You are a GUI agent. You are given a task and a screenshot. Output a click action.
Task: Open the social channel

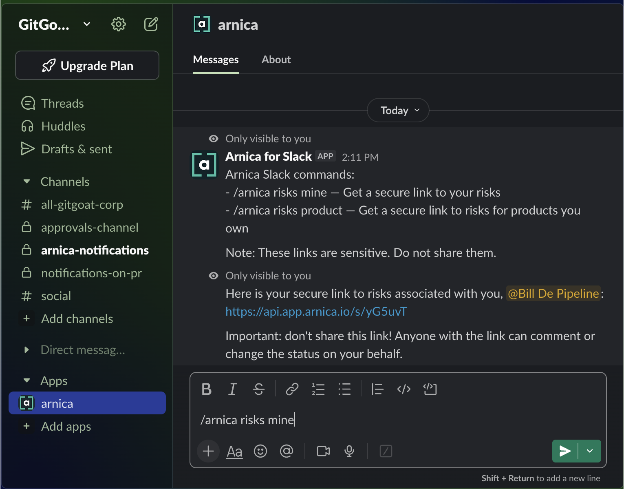pyautogui.click(x=87, y=296)
